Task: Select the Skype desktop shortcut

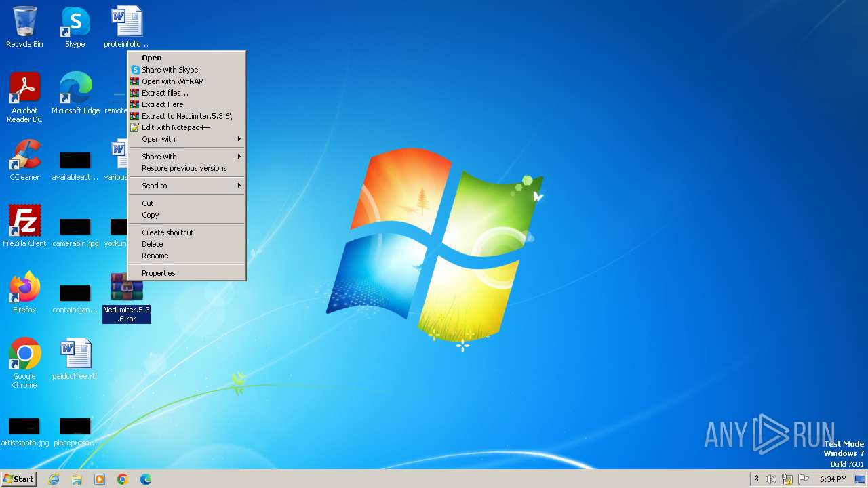Action: (75, 27)
